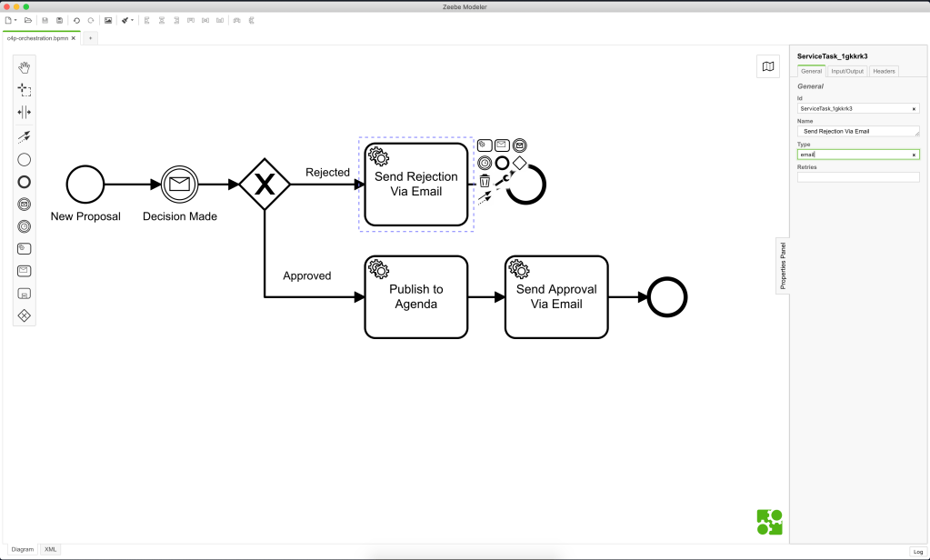Click the Retries input field
Image resolution: width=930 pixels, height=560 pixels.
pos(858,176)
